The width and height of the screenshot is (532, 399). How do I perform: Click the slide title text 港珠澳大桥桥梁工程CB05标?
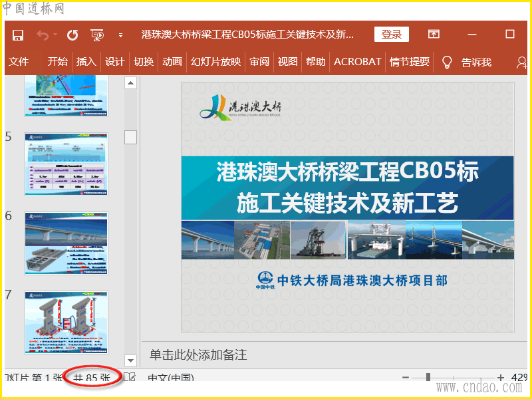[347, 171]
